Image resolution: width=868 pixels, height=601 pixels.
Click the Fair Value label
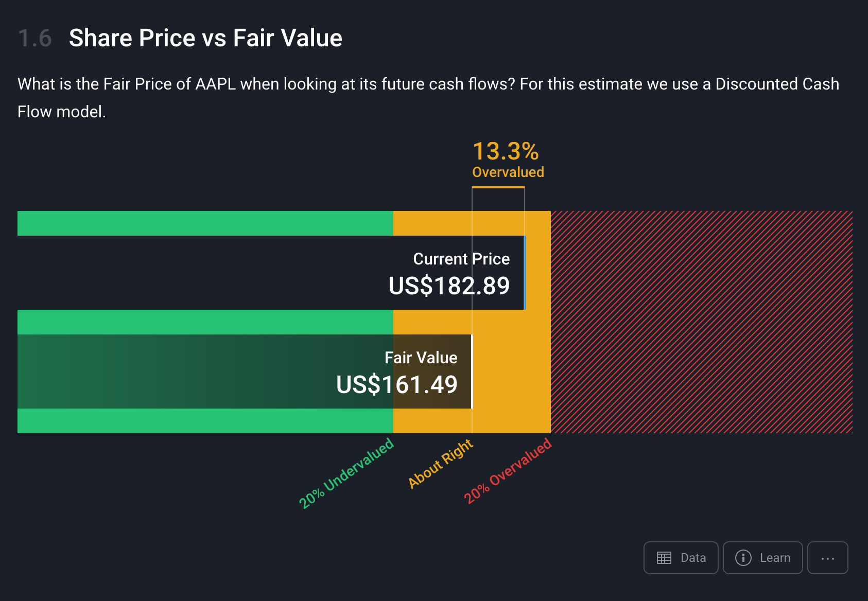(421, 358)
